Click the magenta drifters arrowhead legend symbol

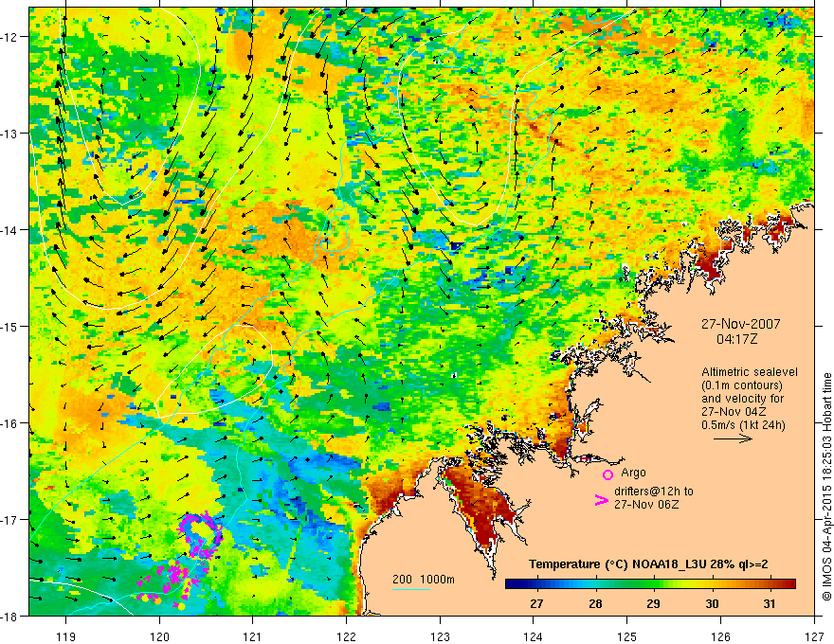[x=601, y=499]
